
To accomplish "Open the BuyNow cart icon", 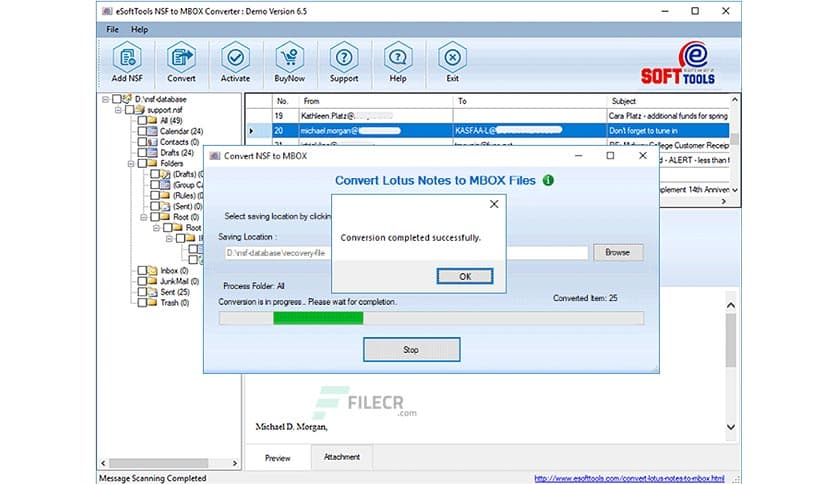I will click(290, 57).
